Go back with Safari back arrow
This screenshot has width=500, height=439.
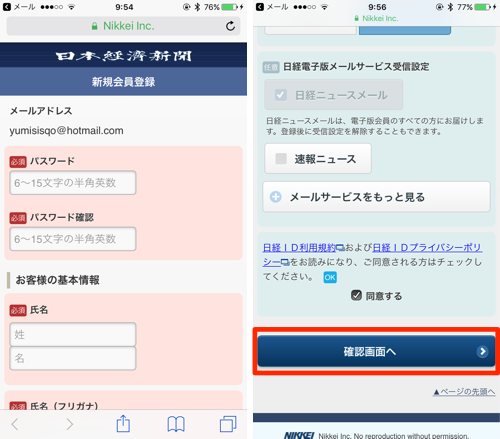coord(15,424)
